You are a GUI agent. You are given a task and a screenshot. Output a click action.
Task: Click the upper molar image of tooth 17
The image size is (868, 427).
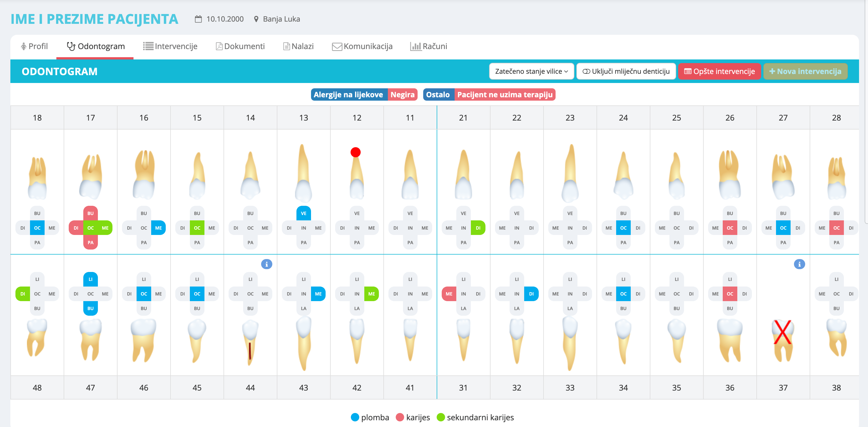coord(91,176)
